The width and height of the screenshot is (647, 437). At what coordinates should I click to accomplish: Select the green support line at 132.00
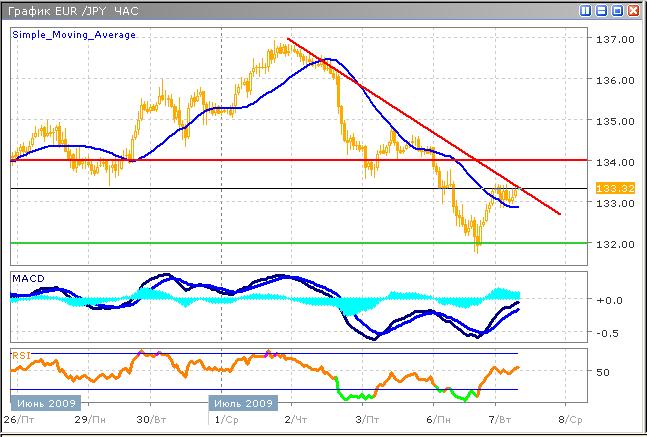pyautogui.click(x=200, y=243)
